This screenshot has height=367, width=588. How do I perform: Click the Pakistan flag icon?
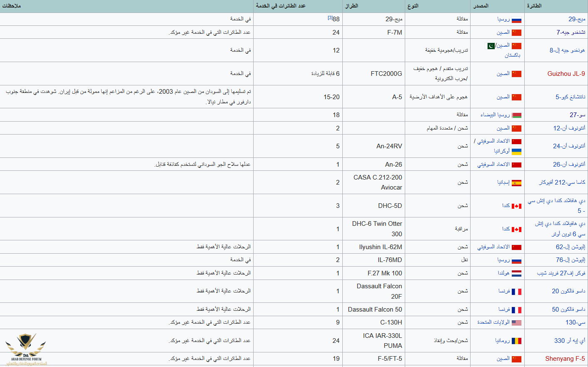[491, 46]
